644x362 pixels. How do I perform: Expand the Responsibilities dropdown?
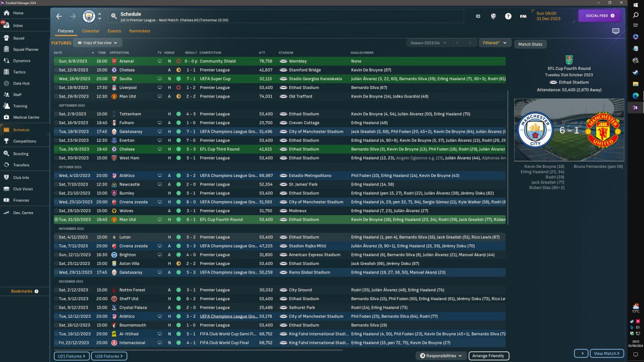click(x=441, y=356)
